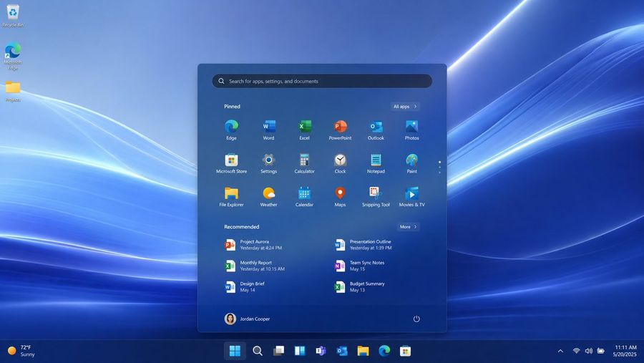
Task: Open Movies & TV app
Action: [x=411, y=196]
